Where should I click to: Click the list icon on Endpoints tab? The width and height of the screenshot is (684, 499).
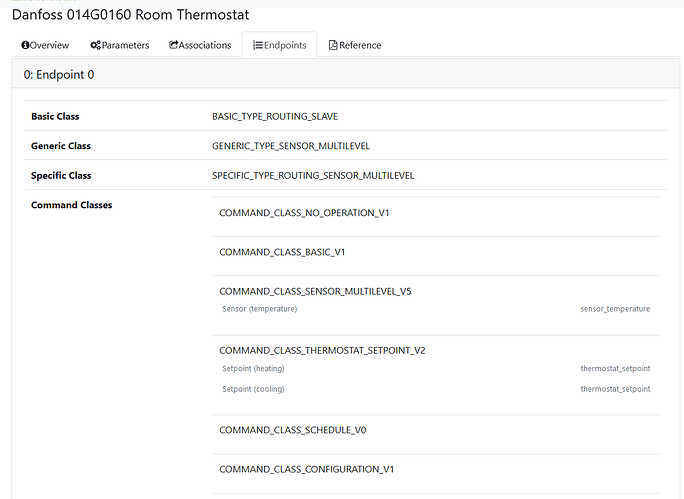point(258,45)
